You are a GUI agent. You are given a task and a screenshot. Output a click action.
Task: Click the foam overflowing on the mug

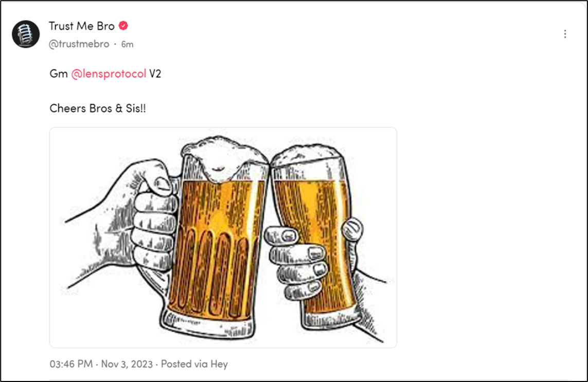tap(224, 157)
